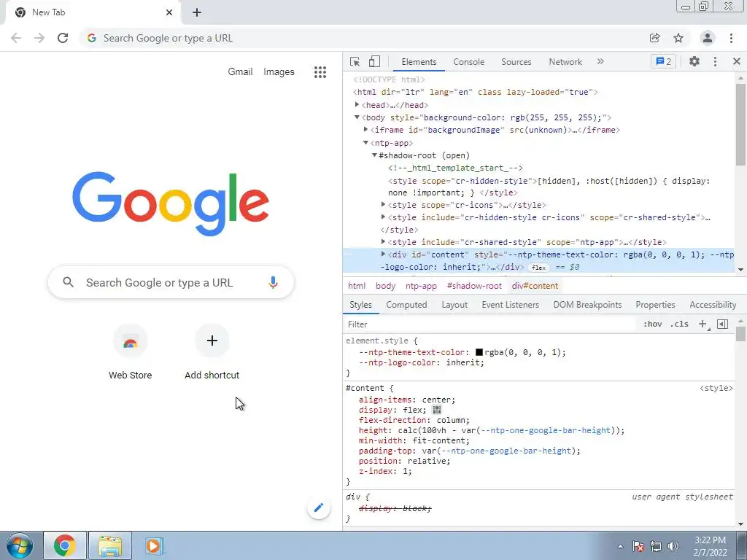
Task: Open Windows Media Player taskbar icon
Action: (153, 545)
